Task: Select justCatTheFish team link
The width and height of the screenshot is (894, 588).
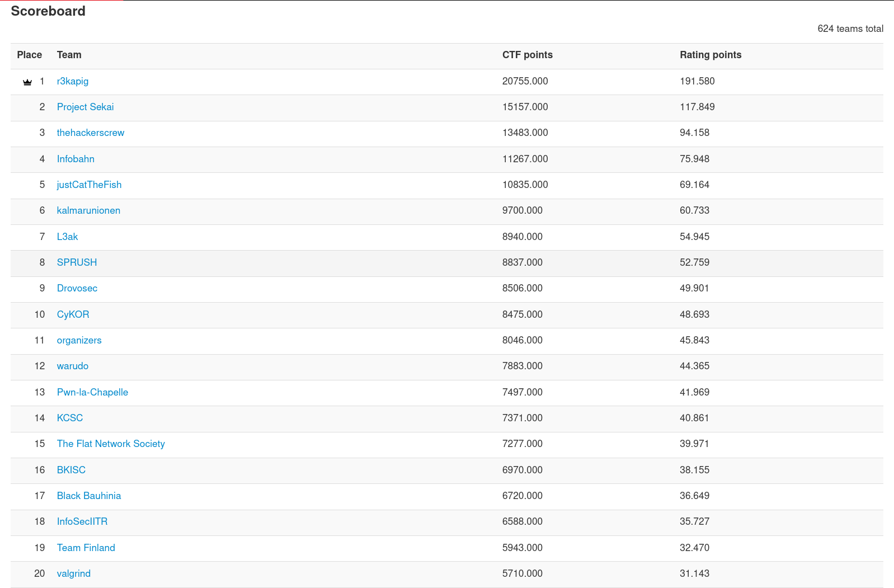Action: [89, 185]
